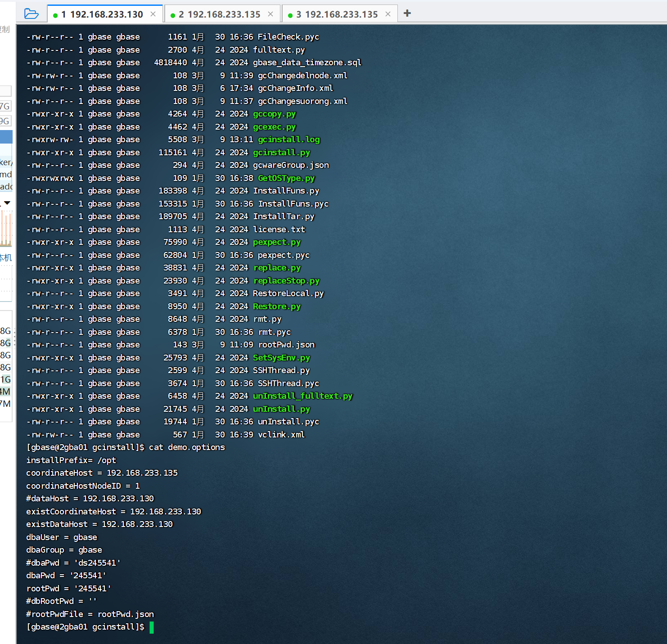Click the unInstall_fulltext.py filename
Viewport: 667px width, 644px height.
[302, 396]
